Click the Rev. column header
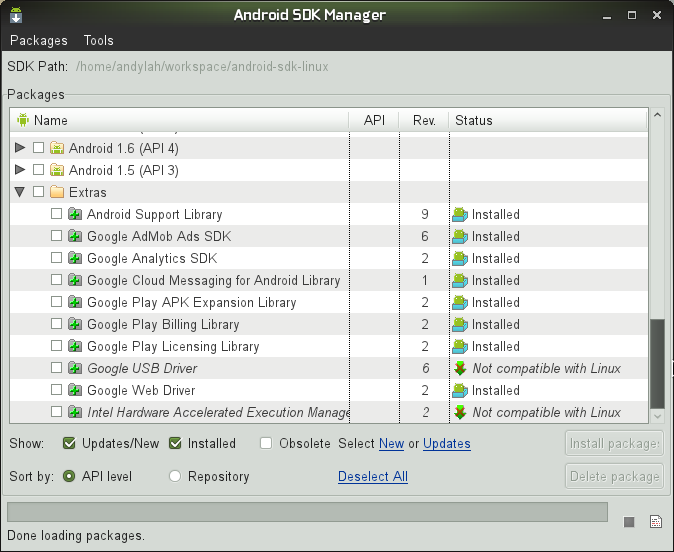 point(424,120)
